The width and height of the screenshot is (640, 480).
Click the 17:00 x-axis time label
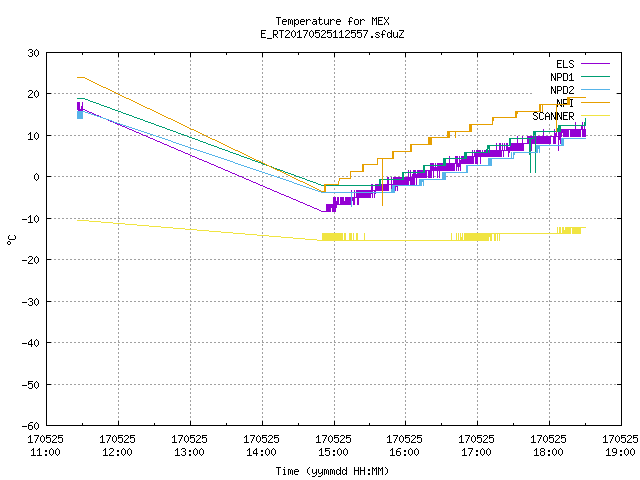pos(476,452)
